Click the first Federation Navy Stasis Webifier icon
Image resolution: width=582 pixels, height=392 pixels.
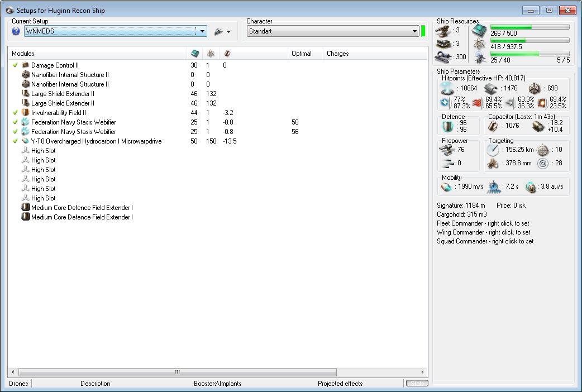(26, 122)
